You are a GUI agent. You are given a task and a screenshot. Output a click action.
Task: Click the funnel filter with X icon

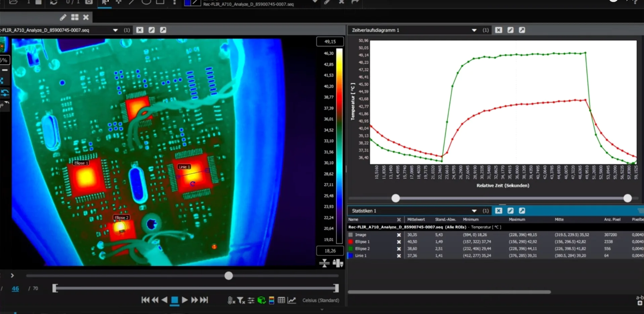click(241, 300)
